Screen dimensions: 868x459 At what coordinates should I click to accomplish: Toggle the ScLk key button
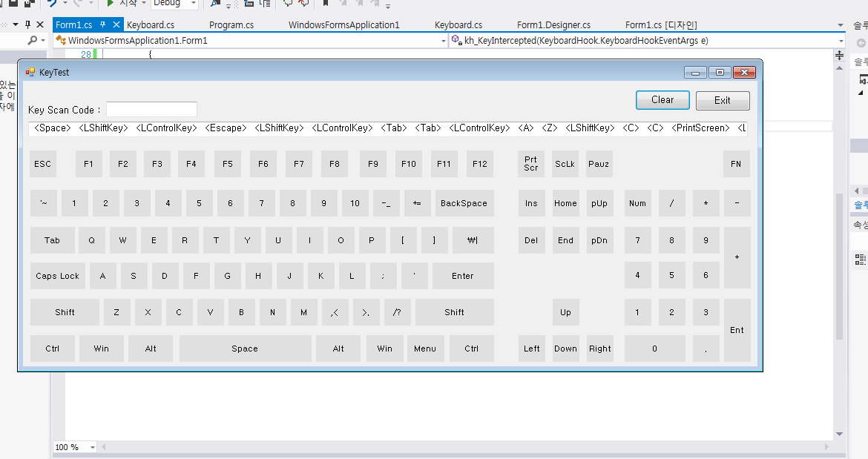click(x=565, y=164)
